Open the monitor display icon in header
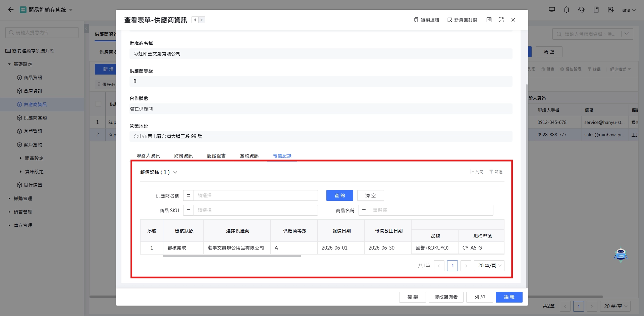The image size is (644, 316). [x=552, y=10]
